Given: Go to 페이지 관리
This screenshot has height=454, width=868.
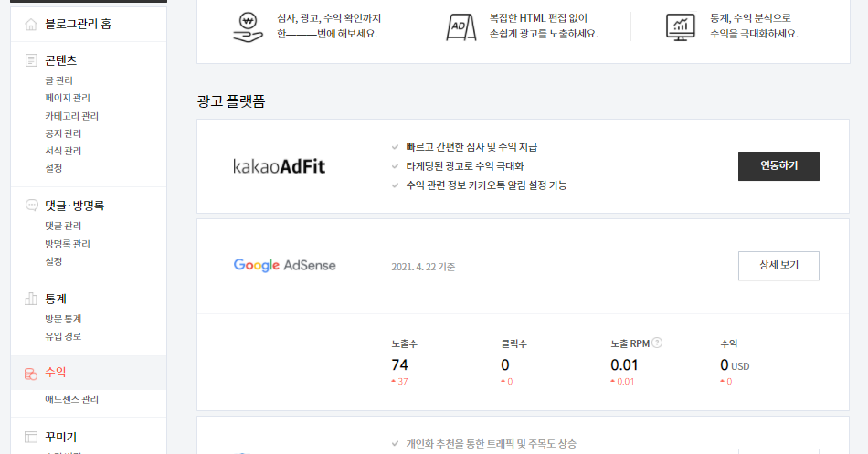Looking at the screenshot, I should (x=68, y=98).
